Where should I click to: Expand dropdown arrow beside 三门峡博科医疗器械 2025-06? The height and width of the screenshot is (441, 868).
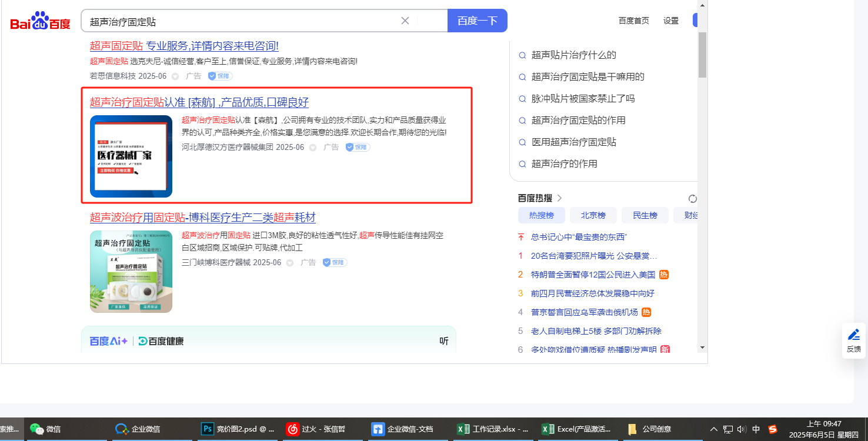289,263
